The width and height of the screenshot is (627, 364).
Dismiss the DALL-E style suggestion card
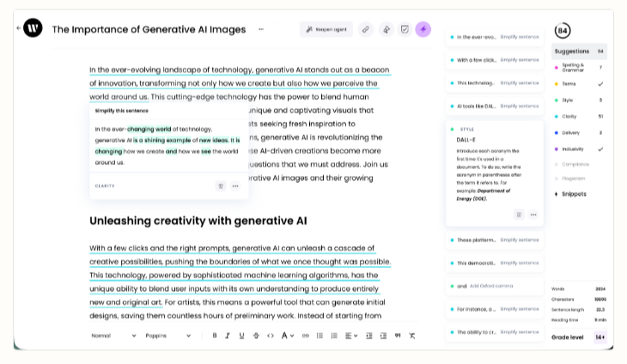519,214
